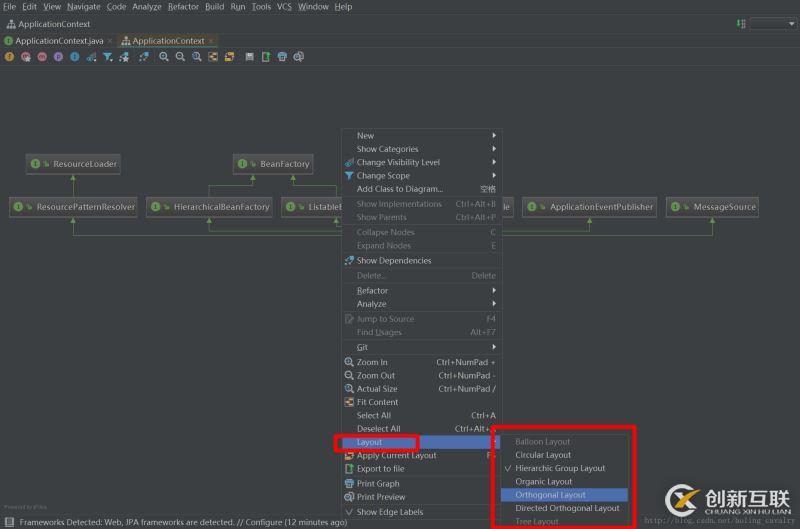This screenshot has width=800, height=529.
Task: Toggle Show Edge Labels option
Action: [x=418, y=512]
